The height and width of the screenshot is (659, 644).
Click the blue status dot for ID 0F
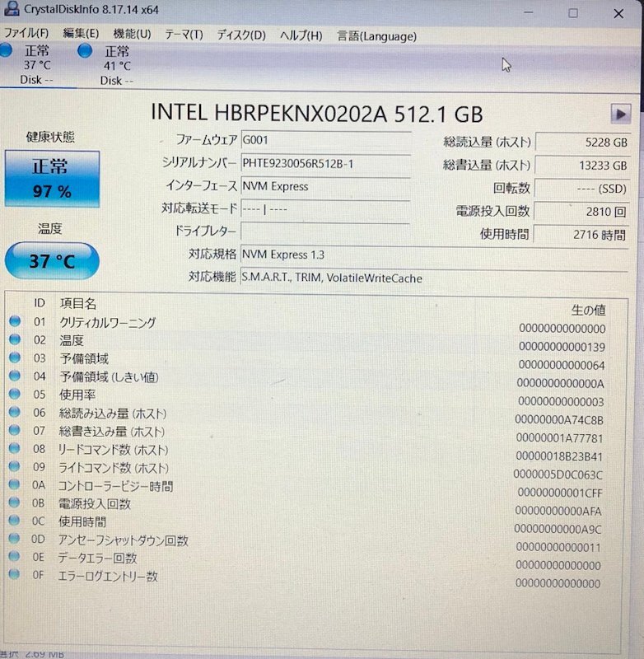click(14, 574)
